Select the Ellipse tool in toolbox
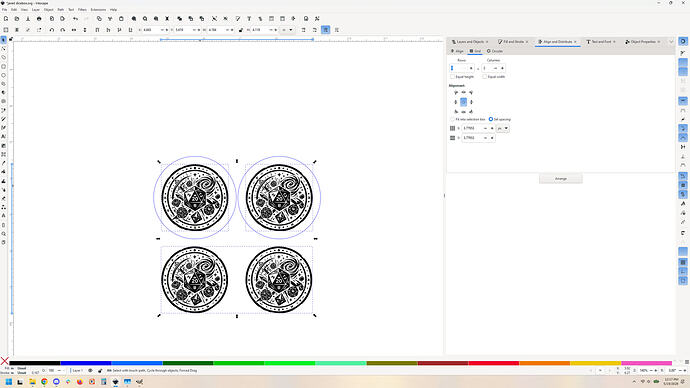 [x=4, y=75]
